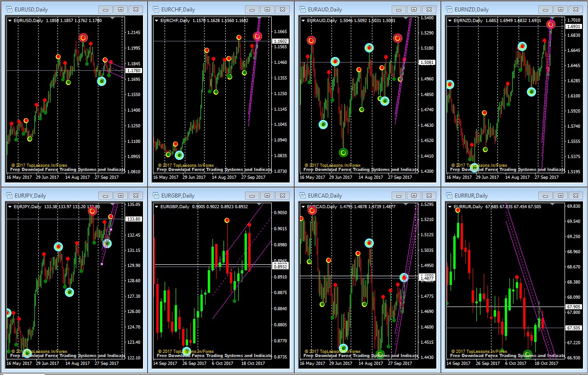Maximize the EURAUD,Daily chart window
Viewport: 588px width, 375px height.
click(x=414, y=9)
